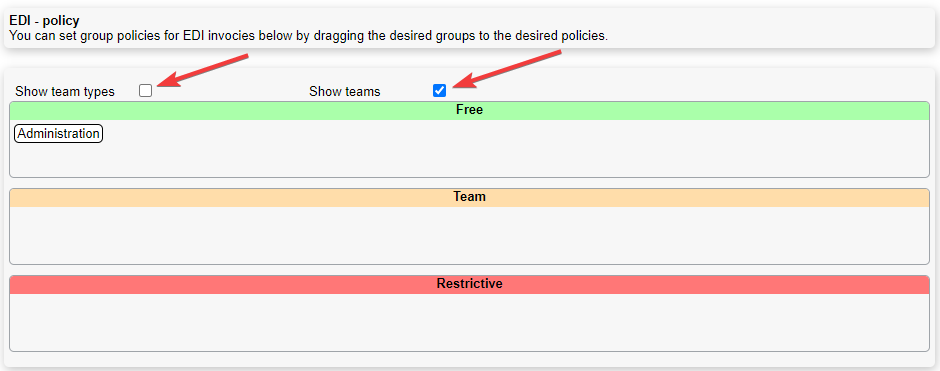Screen dimensions: 940x371
Task: Click empty space inside Free policy box
Action: (x=516, y=149)
